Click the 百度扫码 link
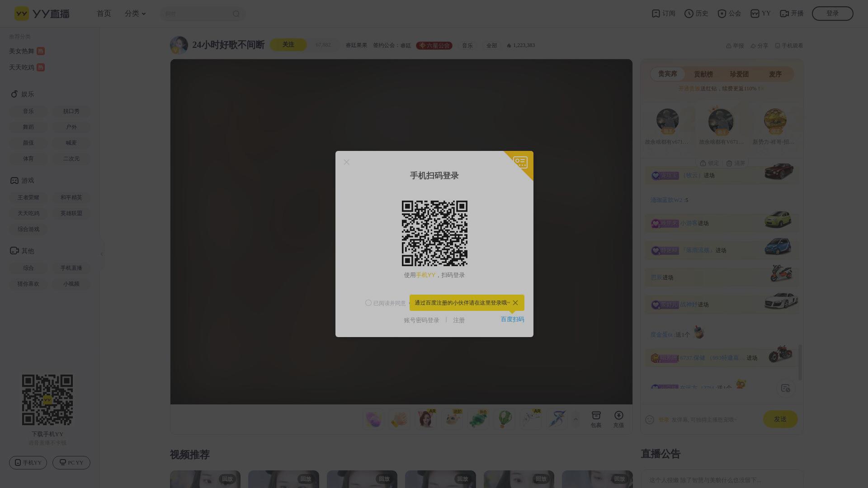Screen dimensions: 868x488 click(x=512, y=319)
